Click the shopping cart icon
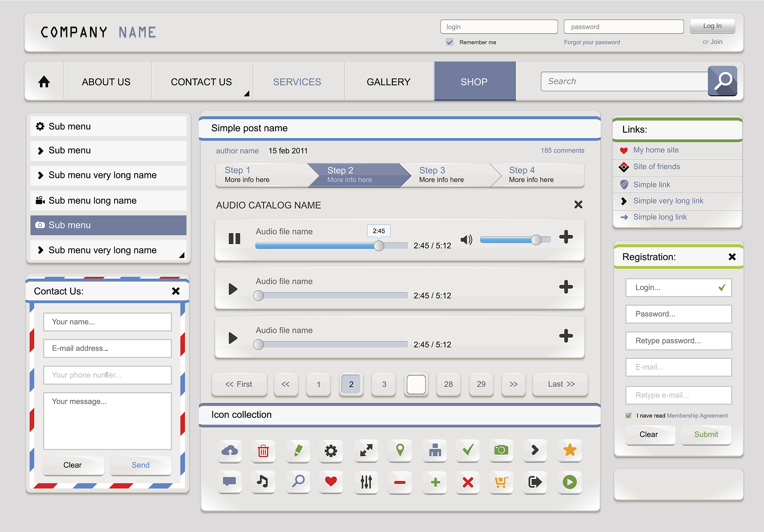Viewport: 764px width, 532px height. tap(501, 482)
